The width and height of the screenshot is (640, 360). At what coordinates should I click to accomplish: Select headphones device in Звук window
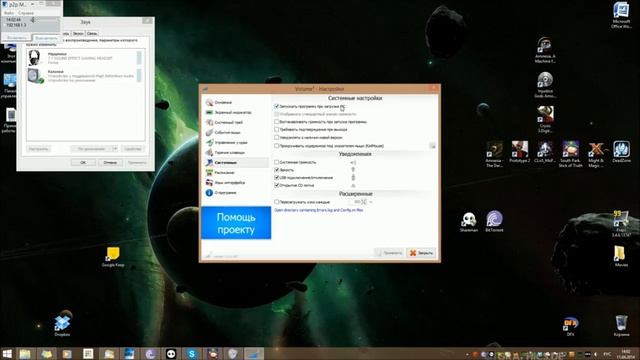[x=84, y=58]
